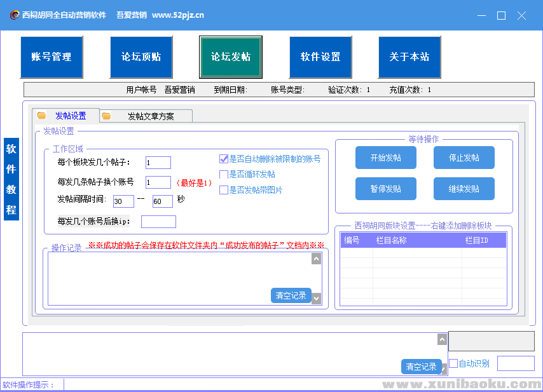
Task: Open the 论坛顶贴 section
Action: click(x=141, y=57)
